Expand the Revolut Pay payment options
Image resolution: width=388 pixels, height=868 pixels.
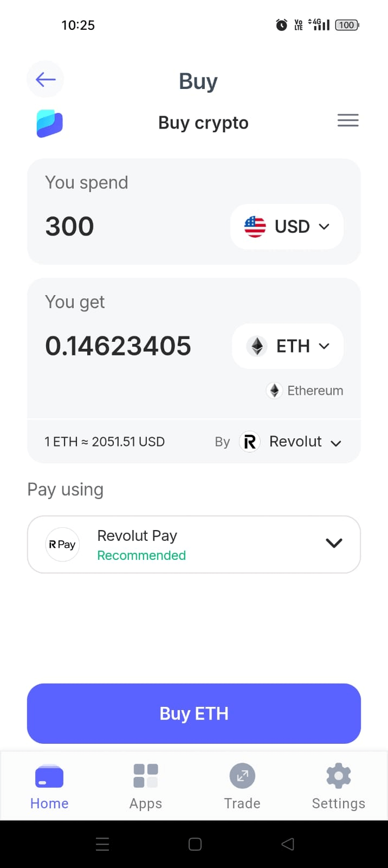click(x=334, y=543)
